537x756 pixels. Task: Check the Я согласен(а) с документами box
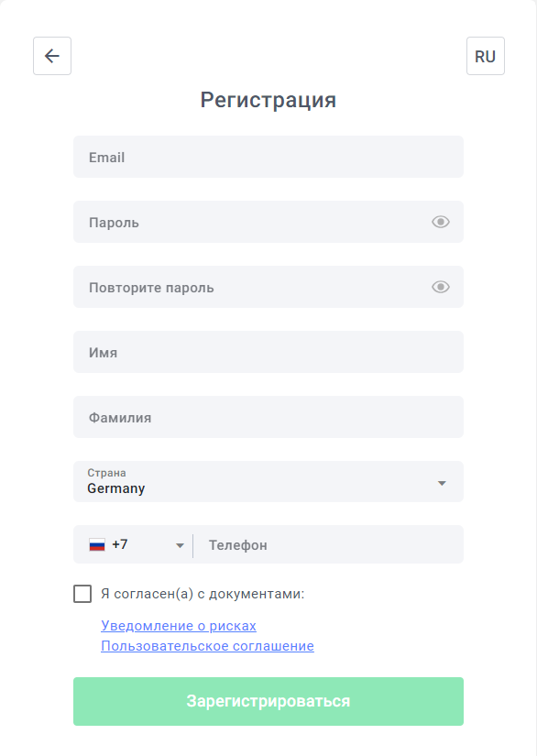pos(82,594)
